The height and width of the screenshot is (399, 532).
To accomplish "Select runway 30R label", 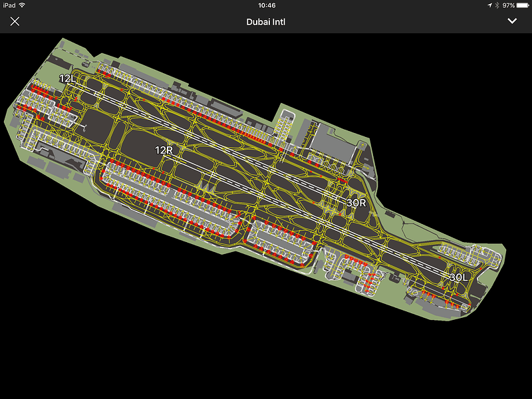I will pyautogui.click(x=356, y=203).
